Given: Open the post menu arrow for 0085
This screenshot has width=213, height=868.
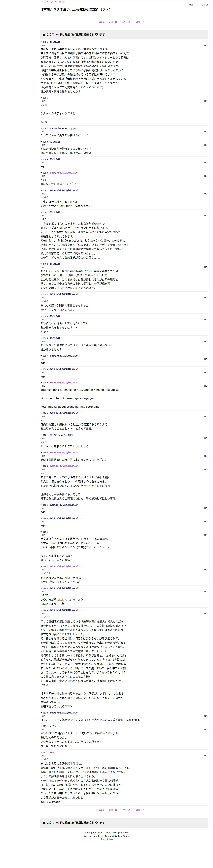Looking at the screenshot, I should (41, 42).
